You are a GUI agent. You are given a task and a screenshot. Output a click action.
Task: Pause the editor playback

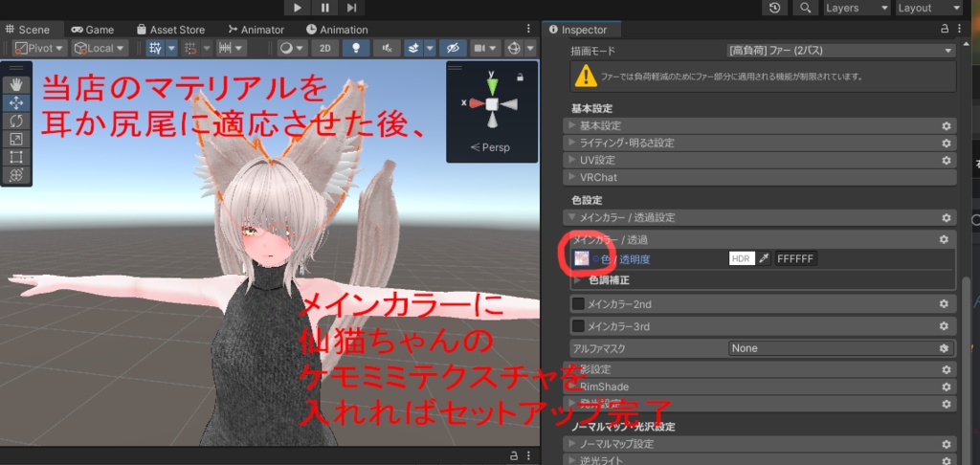coord(325,8)
